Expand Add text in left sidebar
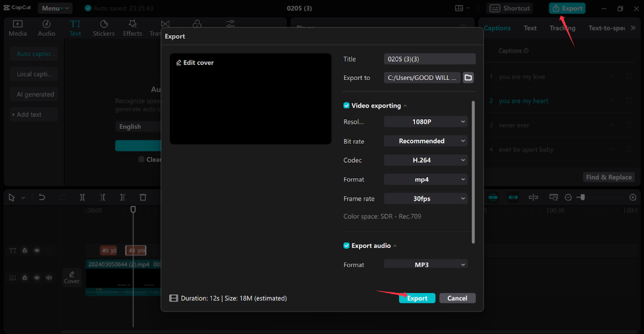 pyautogui.click(x=35, y=115)
